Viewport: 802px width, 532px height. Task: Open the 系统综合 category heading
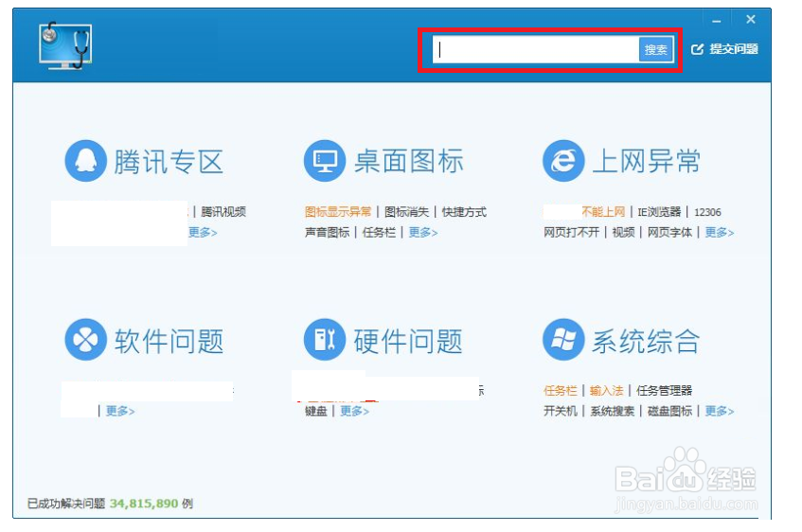coord(646,341)
